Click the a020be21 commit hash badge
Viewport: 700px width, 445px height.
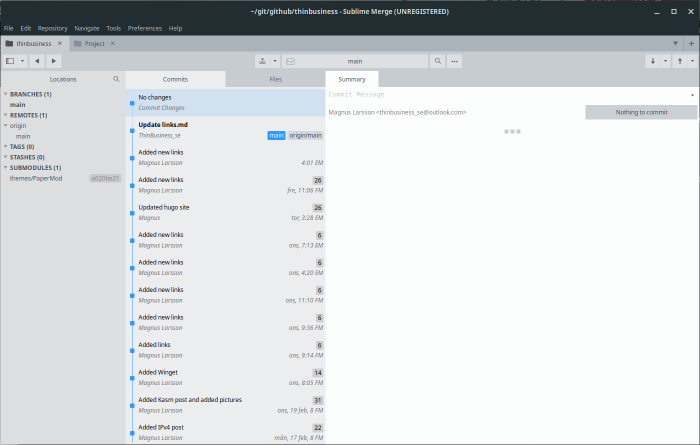[x=105, y=178]
